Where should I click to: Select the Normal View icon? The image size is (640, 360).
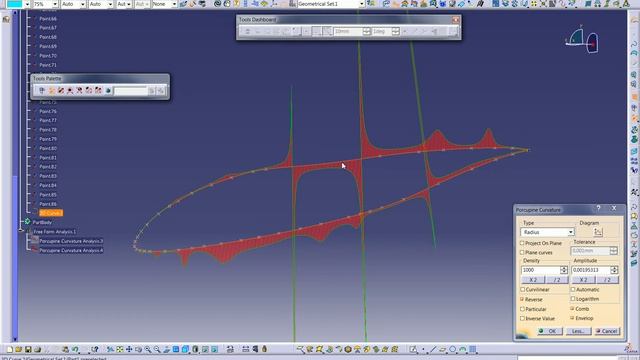tap(167, 349)
